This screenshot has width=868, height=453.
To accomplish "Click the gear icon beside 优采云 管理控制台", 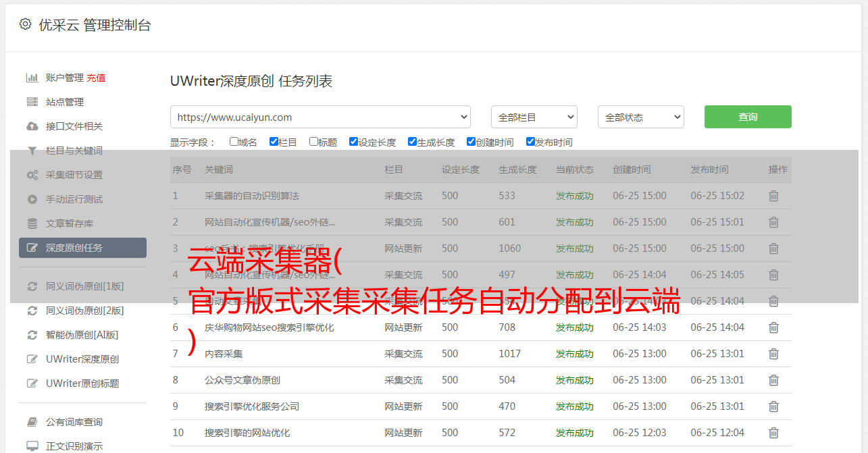I will coord(25,24).
